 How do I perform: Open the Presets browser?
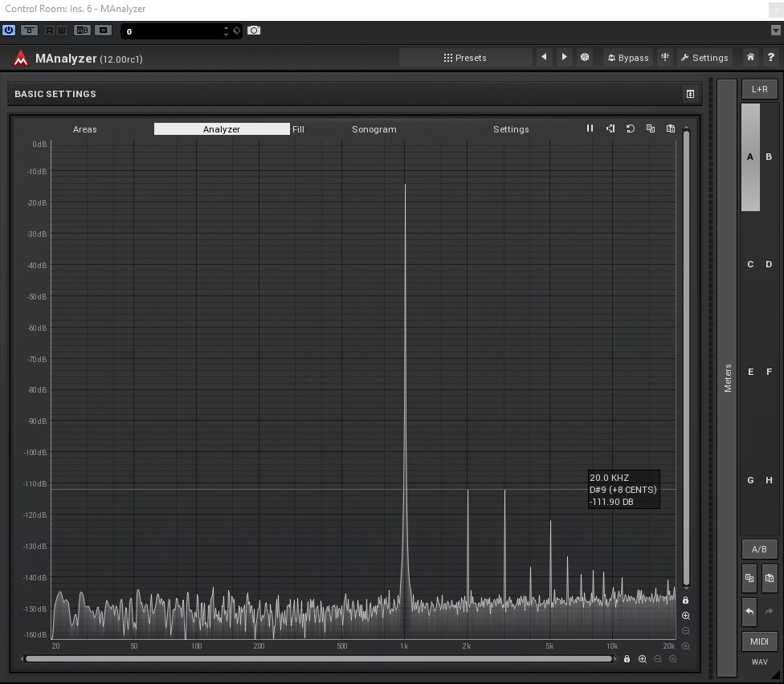(x=465, y=58)
